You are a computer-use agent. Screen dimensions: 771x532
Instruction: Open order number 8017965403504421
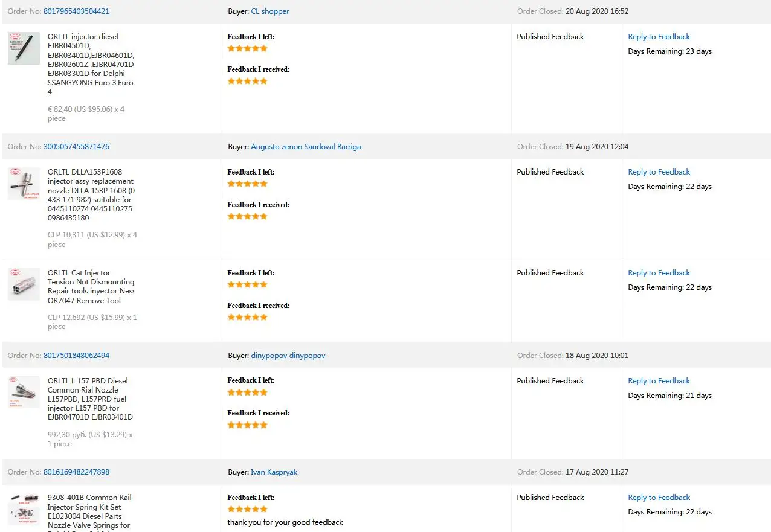tap(76, 11)
